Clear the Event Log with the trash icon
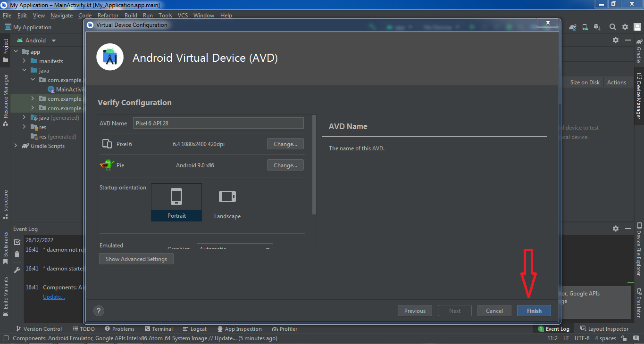Image resolution: width=644 pixels, height=344 pixels. (x=17, y=254)
